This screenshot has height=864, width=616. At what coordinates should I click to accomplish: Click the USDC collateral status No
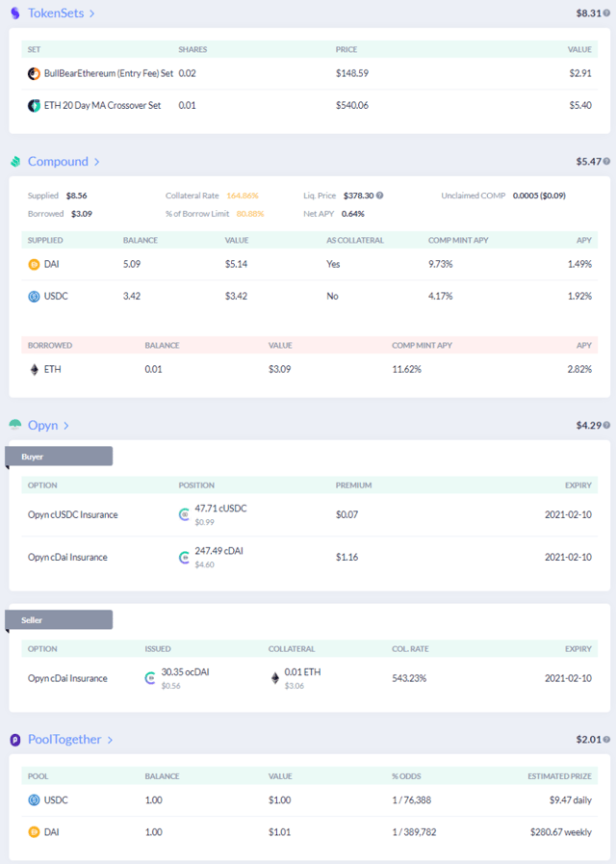point(332,297)
